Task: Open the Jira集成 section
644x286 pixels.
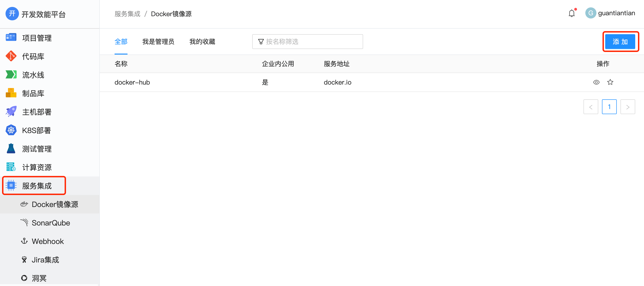Action: pyautogui.click(x=45, y=259)
